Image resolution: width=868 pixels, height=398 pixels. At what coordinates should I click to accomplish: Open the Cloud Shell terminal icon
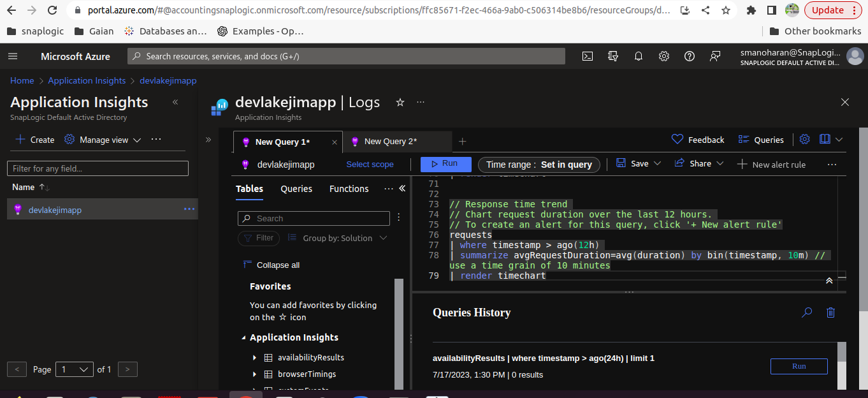click(x=587, y=56)
